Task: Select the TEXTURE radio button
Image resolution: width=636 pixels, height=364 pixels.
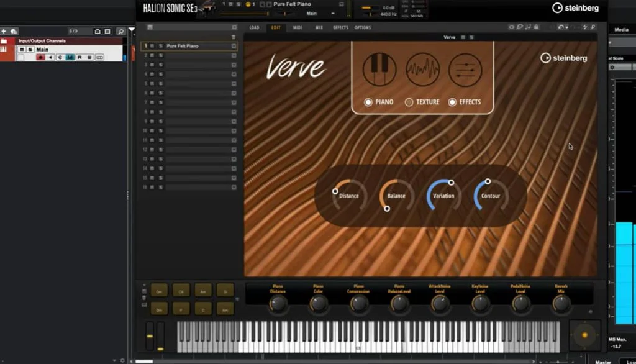Action: coord(409,102)
